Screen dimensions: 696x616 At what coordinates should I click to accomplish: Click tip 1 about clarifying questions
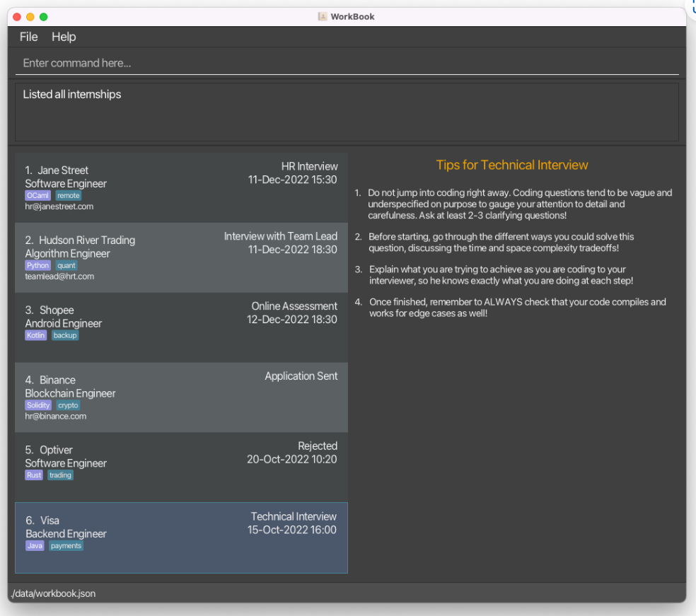[514, 204]
